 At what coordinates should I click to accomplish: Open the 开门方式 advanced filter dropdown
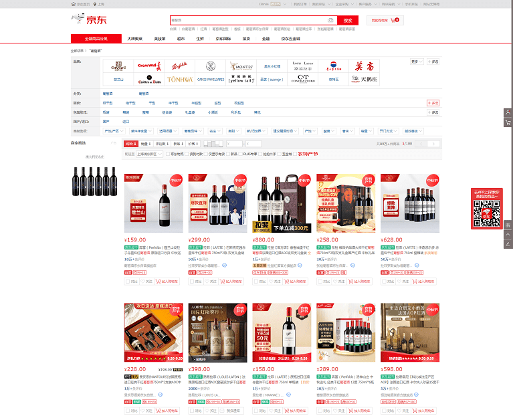point(388,131)
